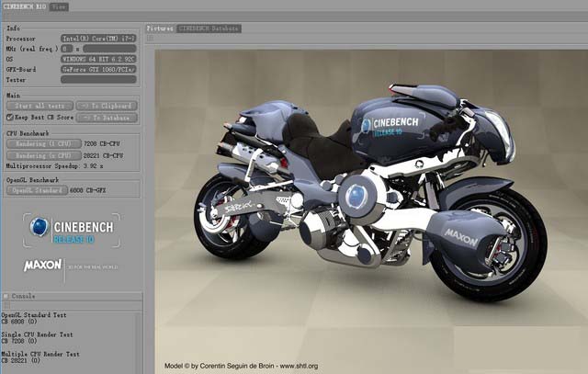The image size is (588, 374).
Task: Open the CINEBENCH R10 menu
Action: click(25, 6)
